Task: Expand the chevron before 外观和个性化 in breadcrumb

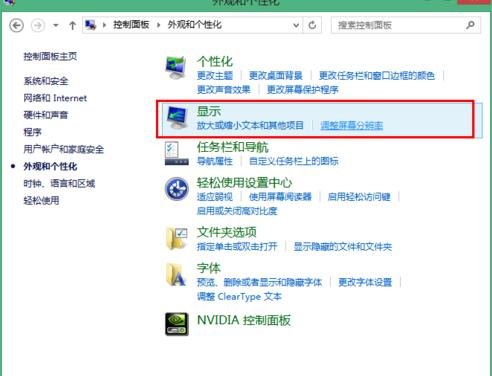Action: coord(158,25)
